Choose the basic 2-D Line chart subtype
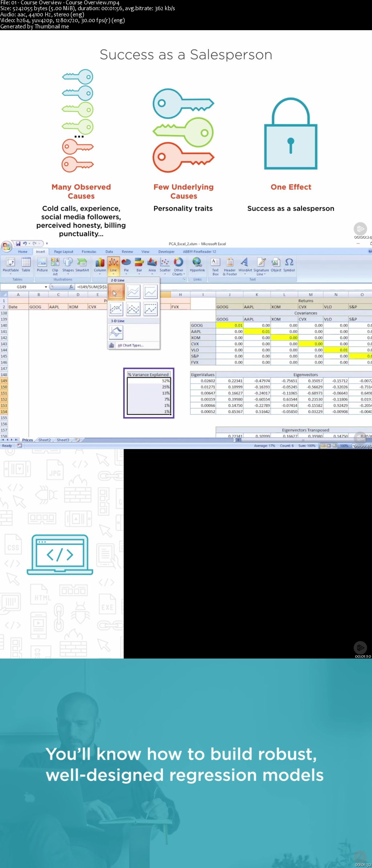Image resolution: width=372 pixels, height=868 pixels. (x=116, y=292)
